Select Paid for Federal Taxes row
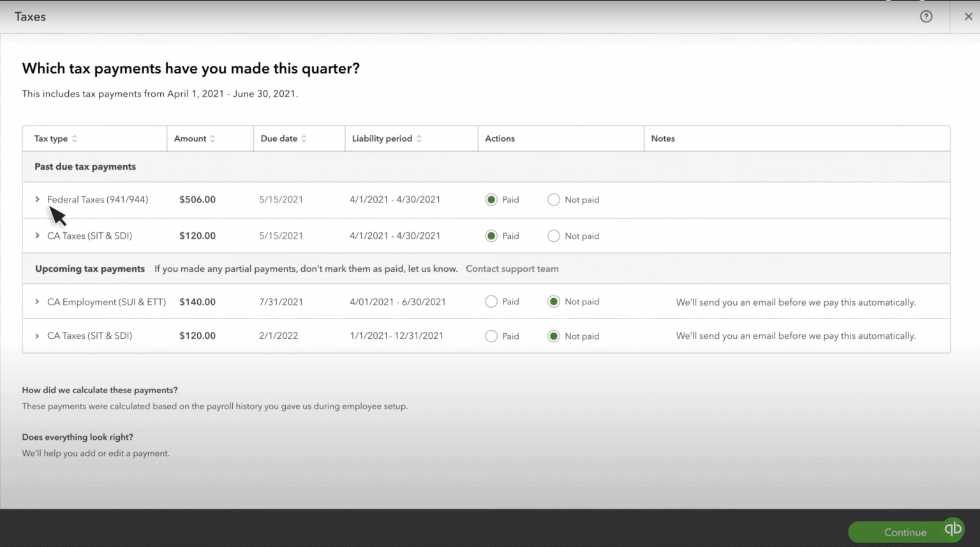This screenshot has height=547, width=980. 491,200
